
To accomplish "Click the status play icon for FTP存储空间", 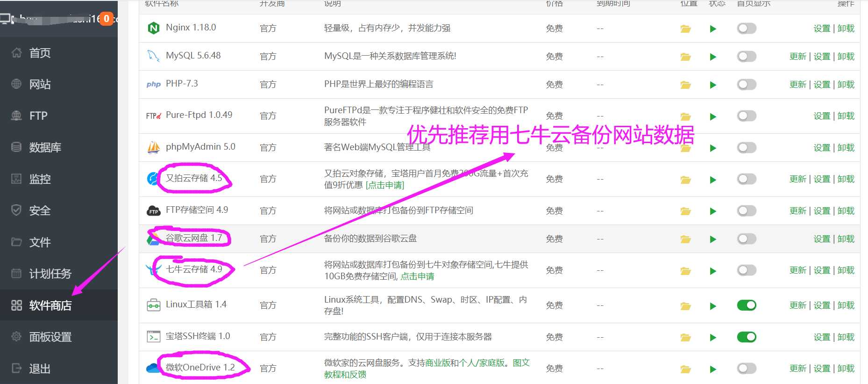I will [x=713, y=211].
